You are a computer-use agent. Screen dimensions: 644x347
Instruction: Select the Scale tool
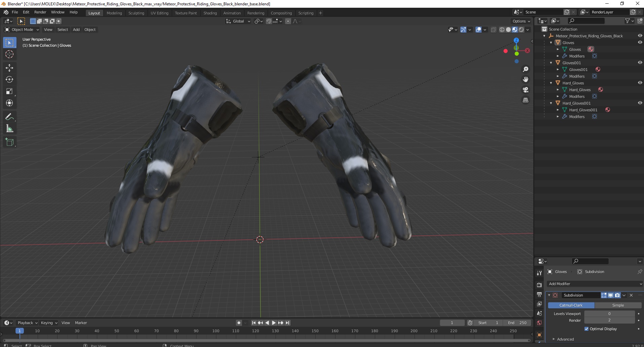click(x=9, y=91)
